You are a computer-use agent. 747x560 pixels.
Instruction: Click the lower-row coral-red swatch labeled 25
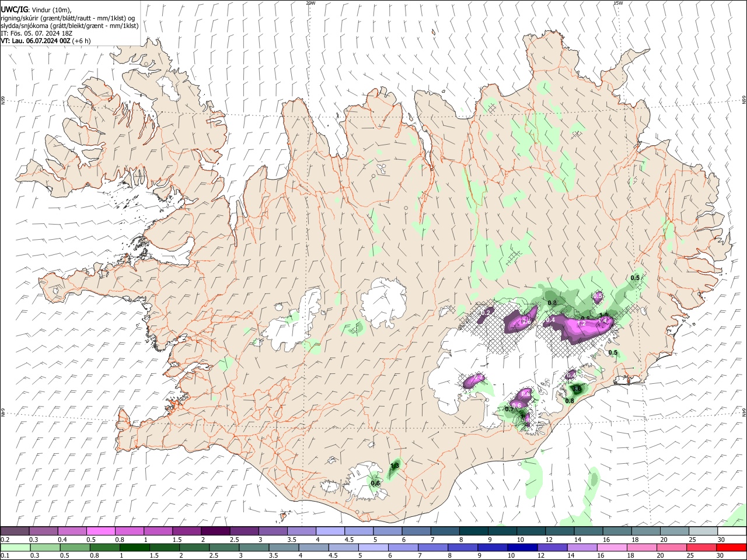click(x=701, y=547)
